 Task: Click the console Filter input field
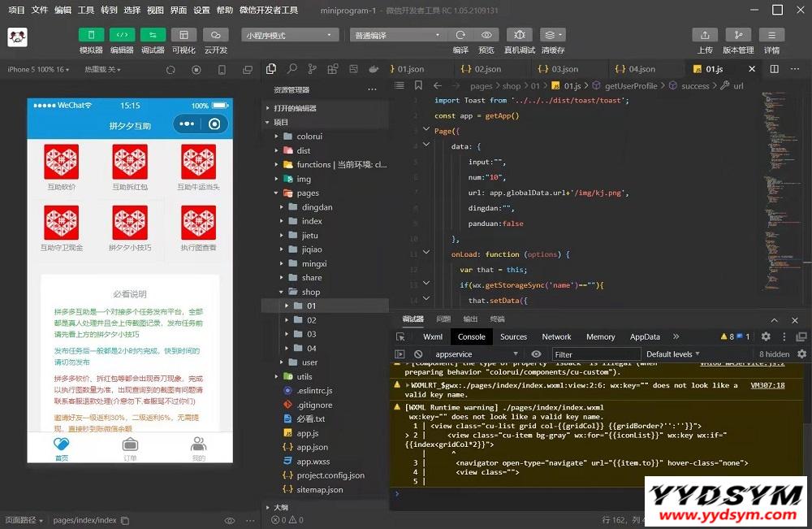point(593,354)
